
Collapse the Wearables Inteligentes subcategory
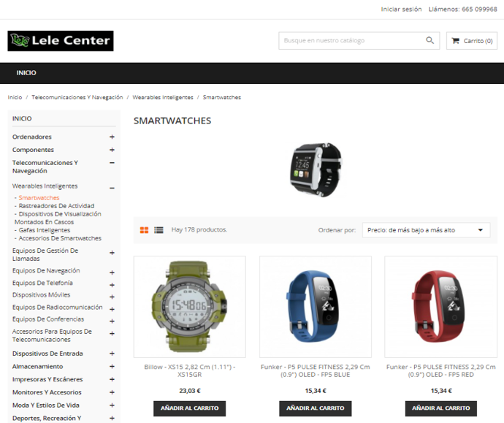click(x=112, y=188)
